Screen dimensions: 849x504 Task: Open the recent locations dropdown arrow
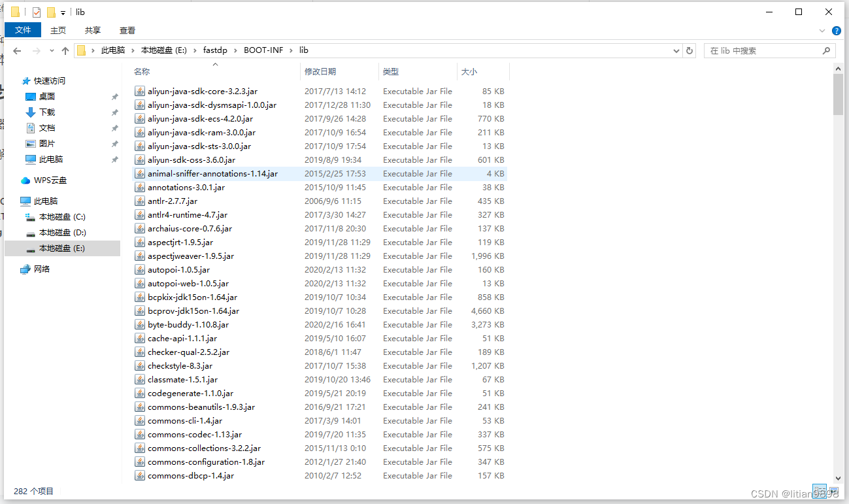pos(52,51)
